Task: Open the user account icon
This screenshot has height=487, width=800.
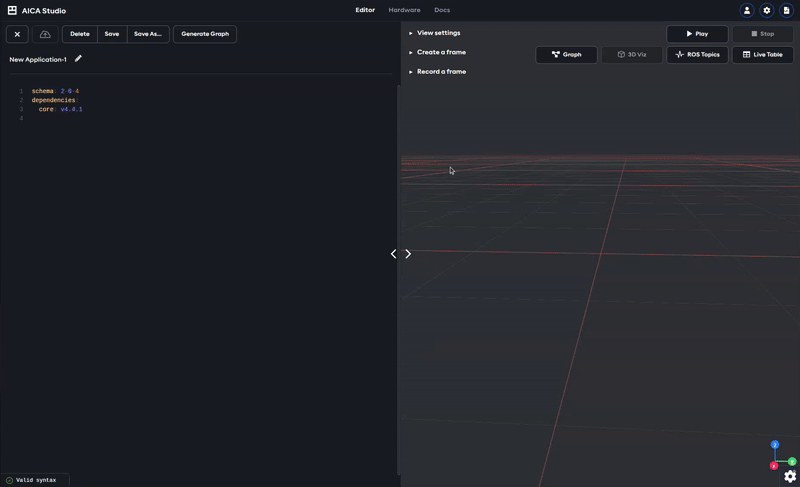Action: (747, 10)
